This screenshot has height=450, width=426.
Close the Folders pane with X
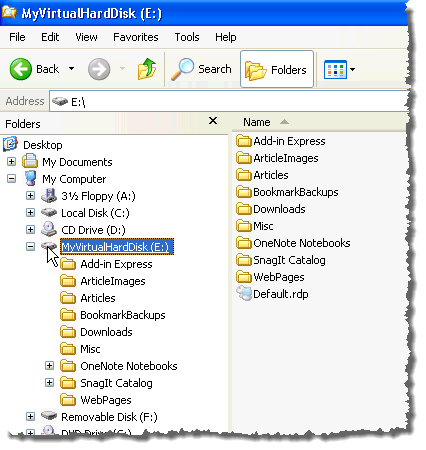tap(213, 121)
